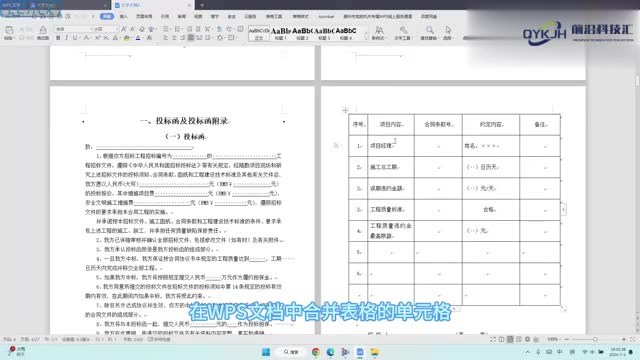The height and width of the screenshot is (360, 640).
Task: Toggle character shading button
Action: click(x=149, y=38)
